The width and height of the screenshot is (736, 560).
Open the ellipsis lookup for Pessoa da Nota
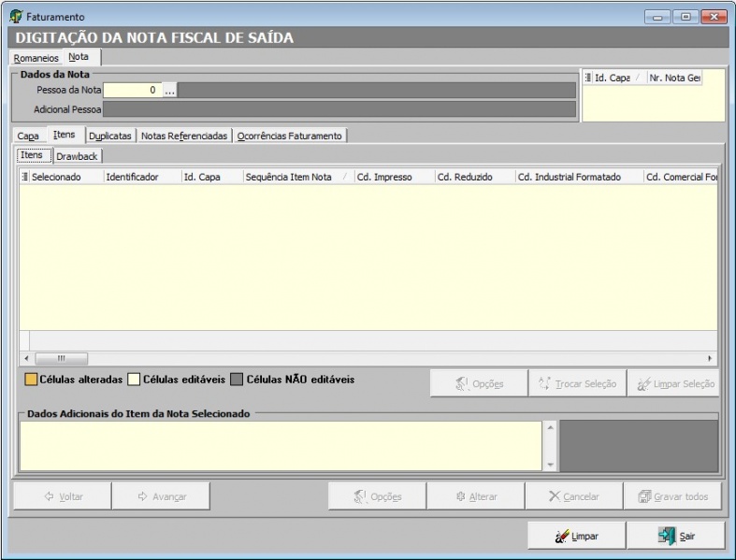pos(169,91)
